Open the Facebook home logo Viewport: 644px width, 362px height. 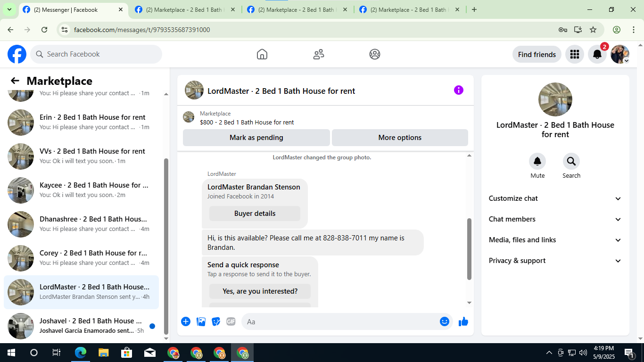click(x=17, y=54)
